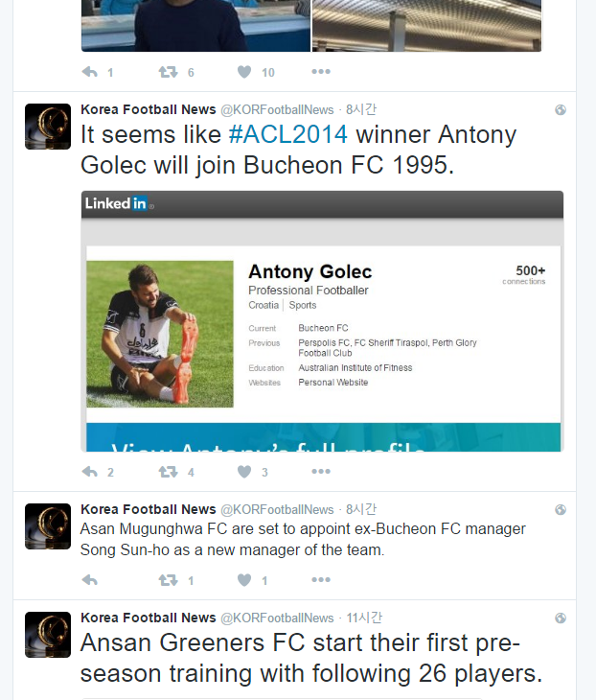Like the top tweet with 10 likes
The height and width of the screenshot is (700, 596).
[244, 72]
